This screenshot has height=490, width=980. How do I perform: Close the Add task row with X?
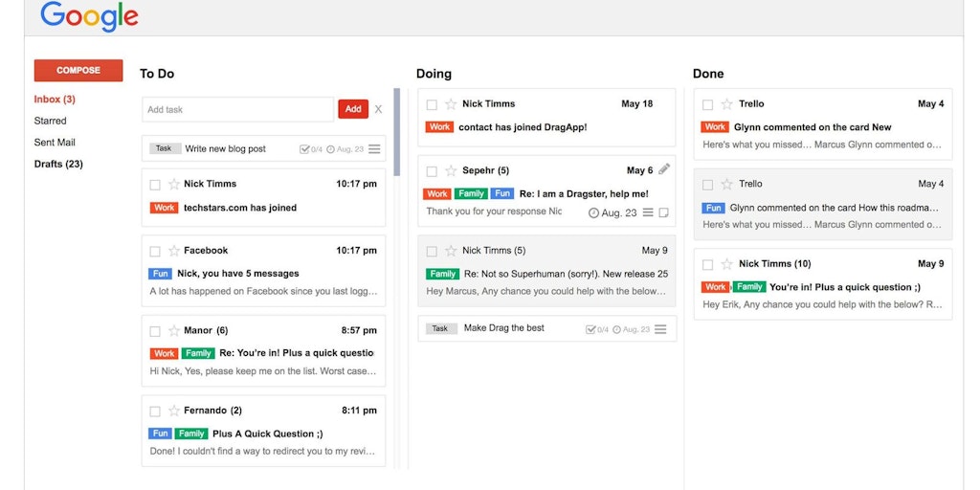(x=378, y=109)
